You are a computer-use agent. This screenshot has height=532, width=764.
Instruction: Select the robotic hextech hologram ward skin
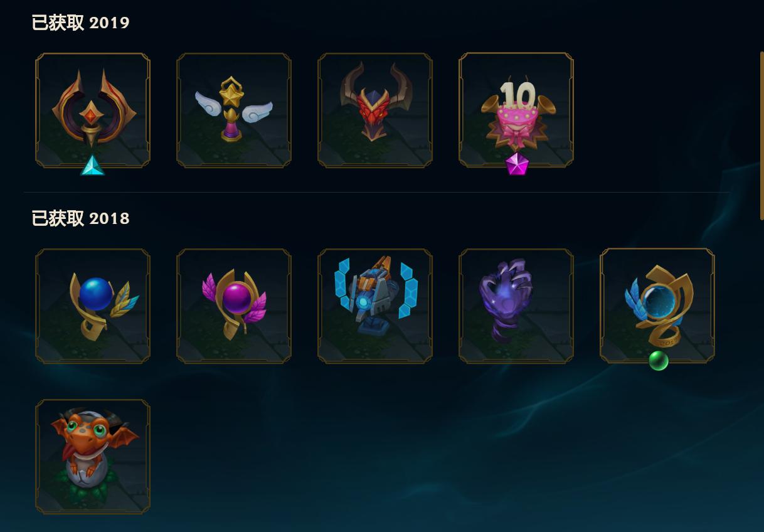click(x=375, y=306)
